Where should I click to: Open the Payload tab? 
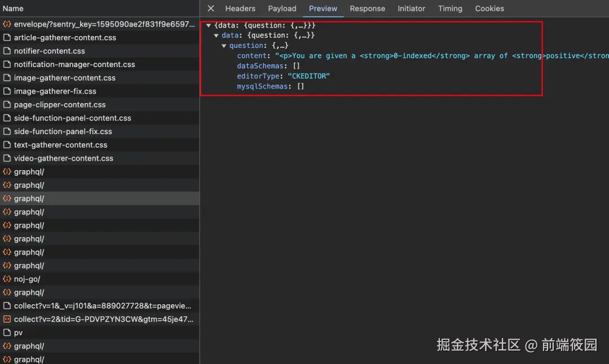coord(282,8)
